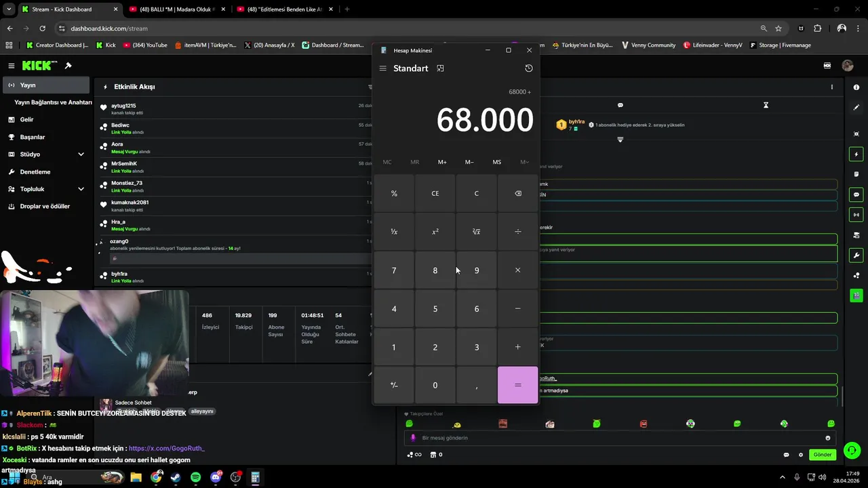Select Yayın in the Kick sidebar
Viewport: 868px width, 488px height.
click(x=46, y=85)
